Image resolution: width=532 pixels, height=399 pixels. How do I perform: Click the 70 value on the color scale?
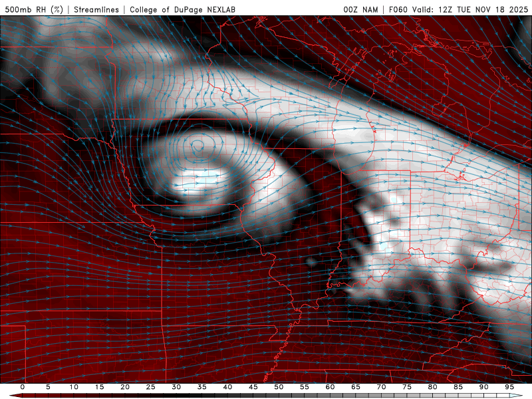point(381,387)
